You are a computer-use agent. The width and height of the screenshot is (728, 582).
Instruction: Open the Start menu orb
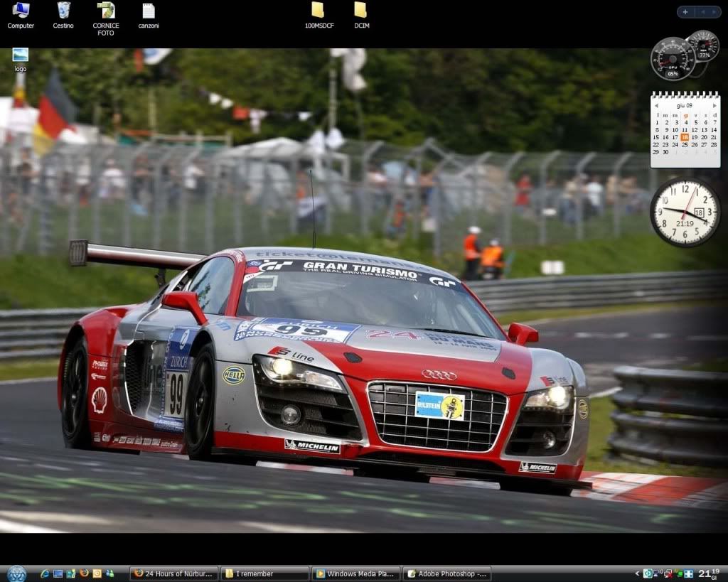pyautogui.click(x=17, y=573)
